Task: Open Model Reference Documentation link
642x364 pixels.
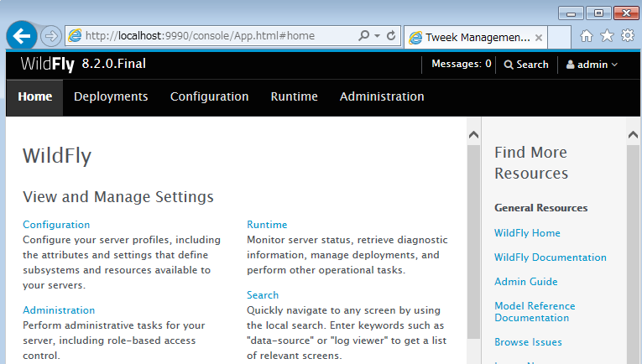Action: click(535, 312)
